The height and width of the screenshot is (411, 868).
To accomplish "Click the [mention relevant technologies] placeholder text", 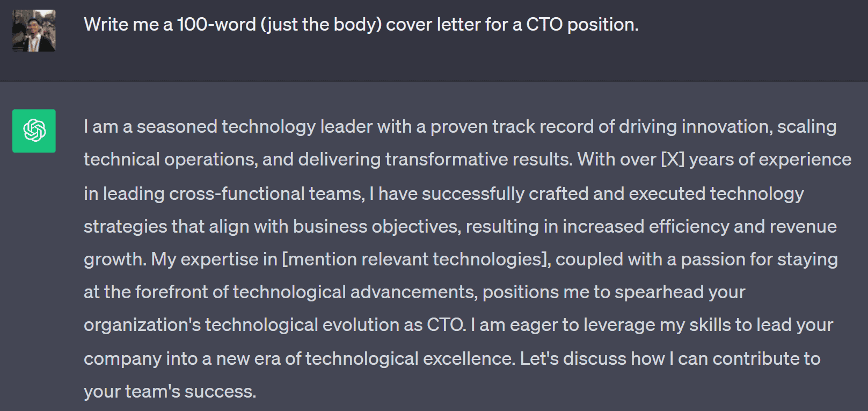I will [x=417, y=259].
